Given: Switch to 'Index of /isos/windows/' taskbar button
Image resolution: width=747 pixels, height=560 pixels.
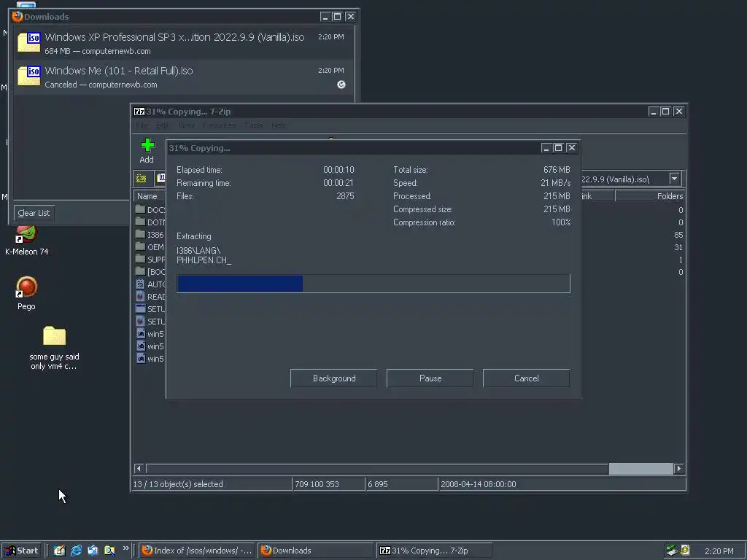Looking at the screenshot, I should coord(197,551).
